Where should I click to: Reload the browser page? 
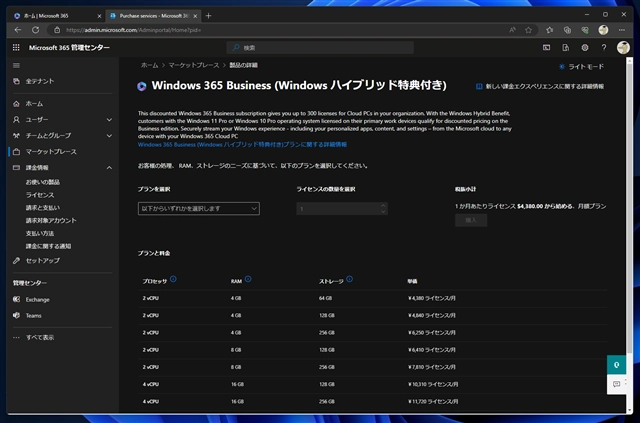click(36, 30)
